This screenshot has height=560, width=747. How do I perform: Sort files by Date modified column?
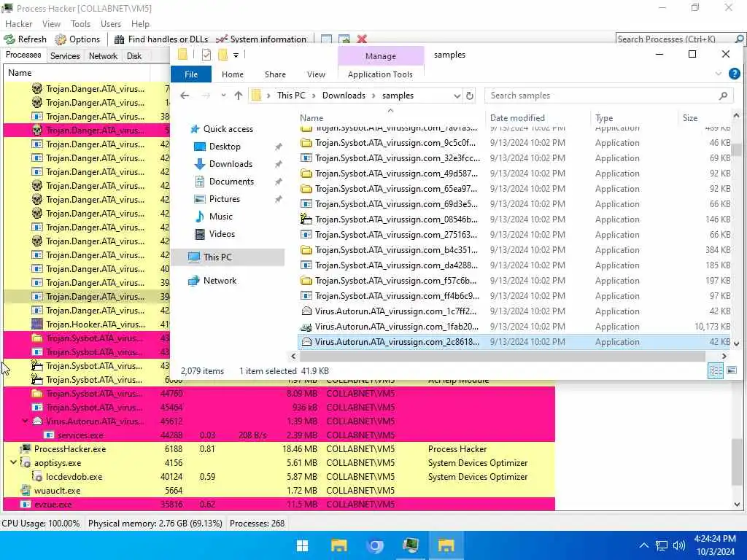pos(537,117)
